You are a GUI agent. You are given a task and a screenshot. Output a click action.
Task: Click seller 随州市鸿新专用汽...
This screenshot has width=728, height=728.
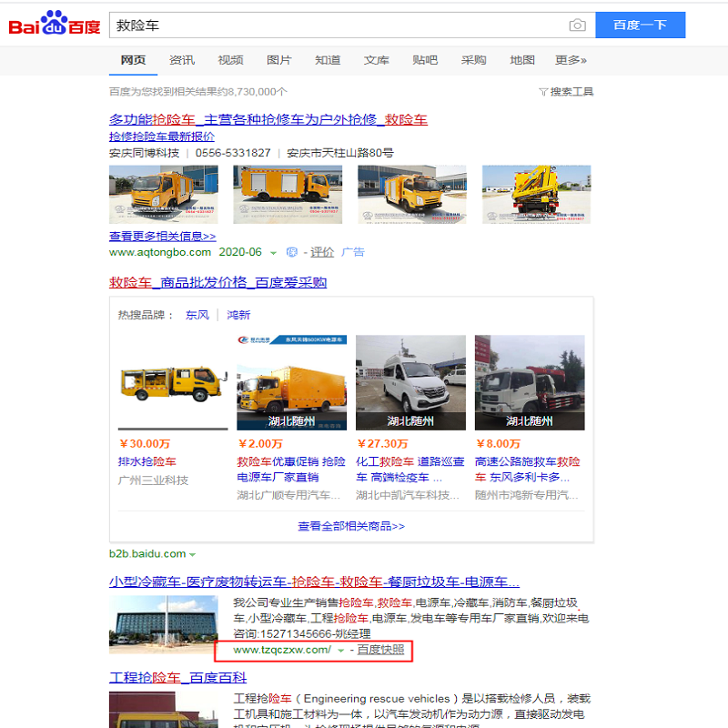tap(527, 495)
